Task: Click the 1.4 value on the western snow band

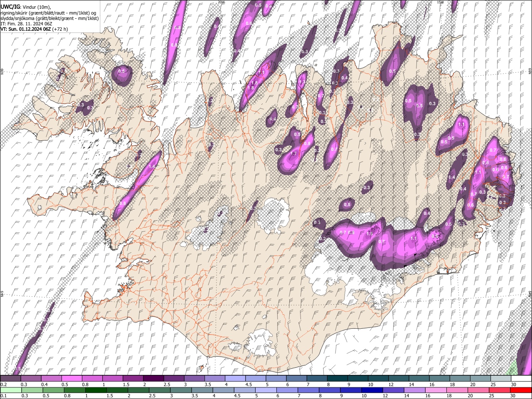Action: tap(152, 166)
